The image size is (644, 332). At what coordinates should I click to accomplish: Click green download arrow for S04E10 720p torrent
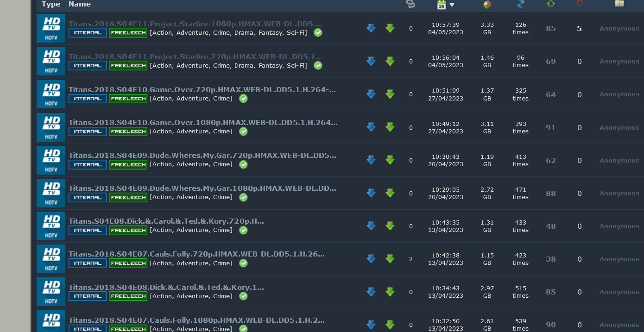(390, 94)
